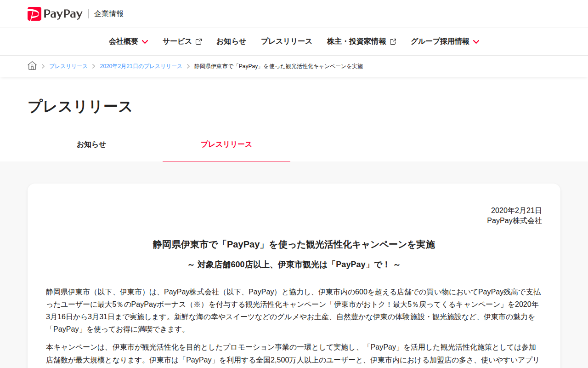Open the サービス menu item
This screenshot has width=588, height=368.
(x=177, y=41)
